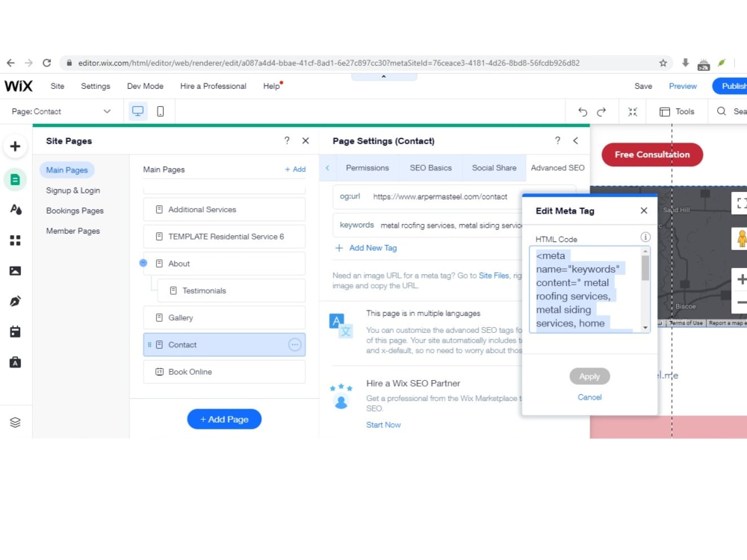Collapse the top bar with up chevron
The width and height of the screenshot is (747, 560).
click(x=384, y=76)
